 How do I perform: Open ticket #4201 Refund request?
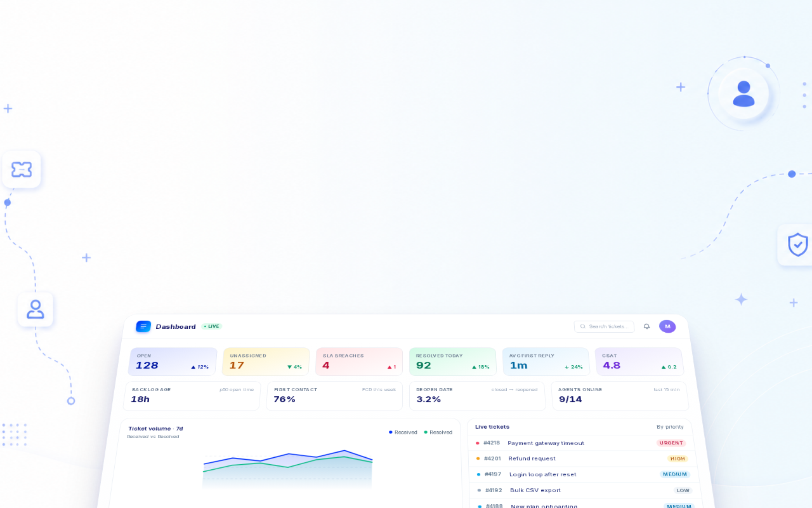(x=582, y=458)
